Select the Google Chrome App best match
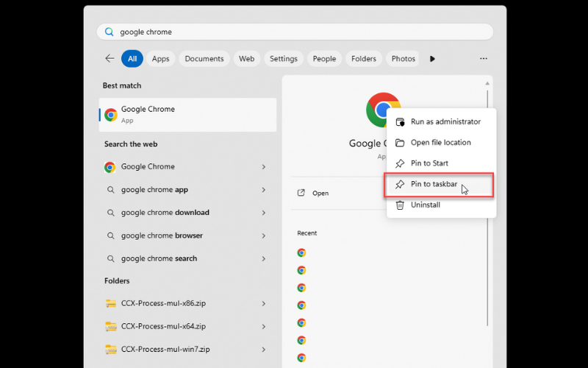The width and height of the screenshot is (588, 368). (187, 115)
